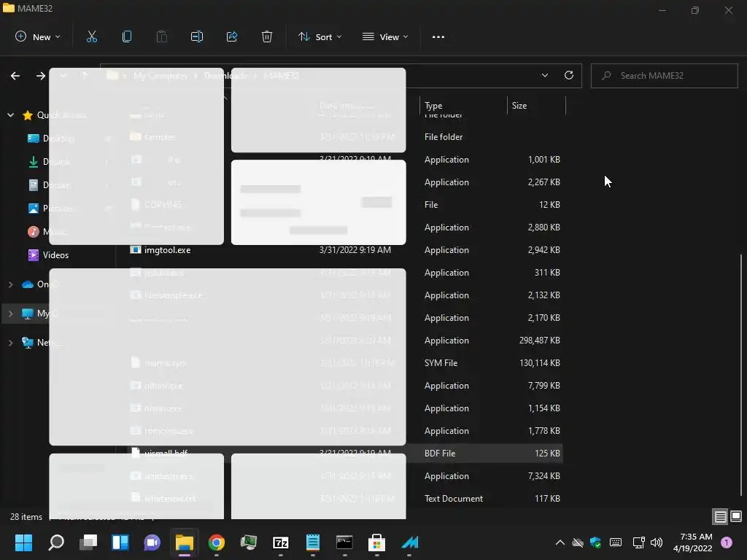
Task: Click the 12 KB size value
Action: point(549,205)
